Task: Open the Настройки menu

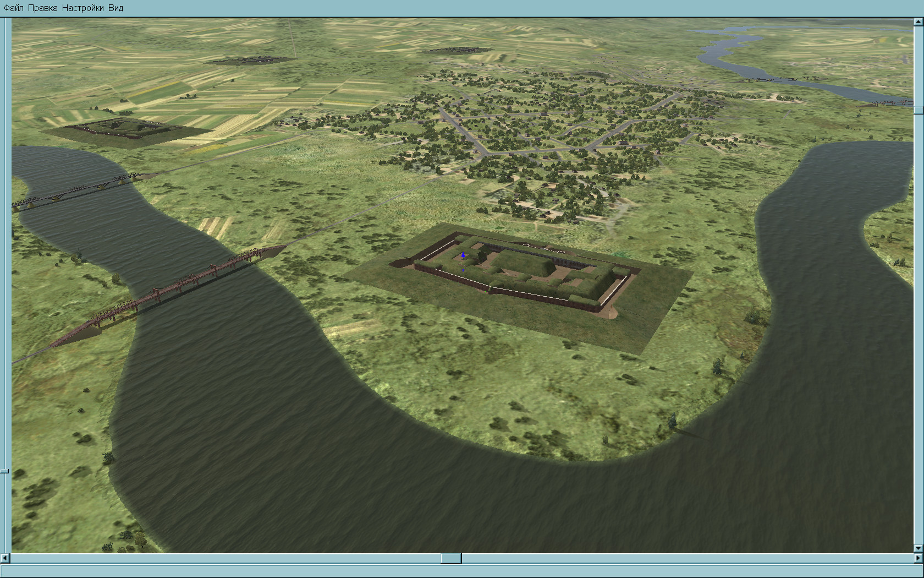Action: pos(82,8)
